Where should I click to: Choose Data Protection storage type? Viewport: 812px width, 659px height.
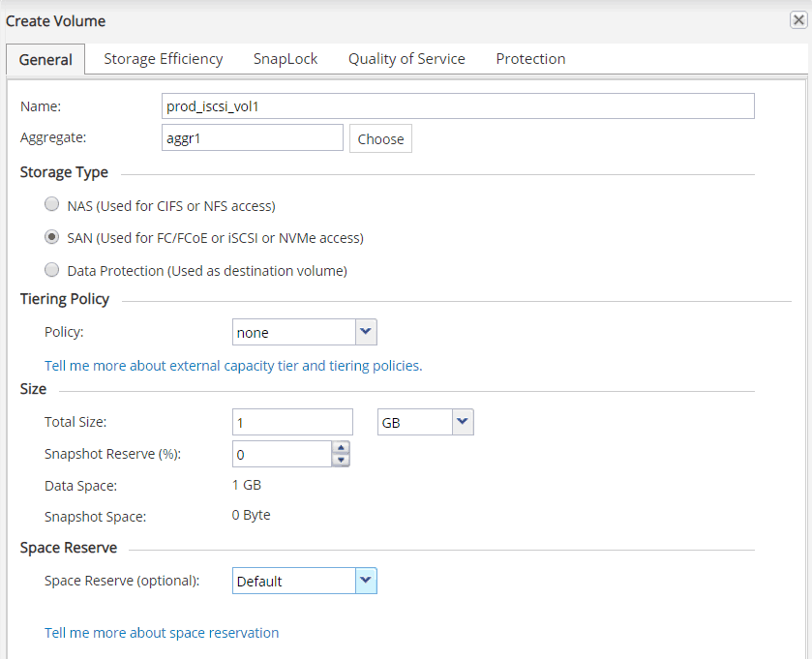pyautogui.click(x=51, y=270)
